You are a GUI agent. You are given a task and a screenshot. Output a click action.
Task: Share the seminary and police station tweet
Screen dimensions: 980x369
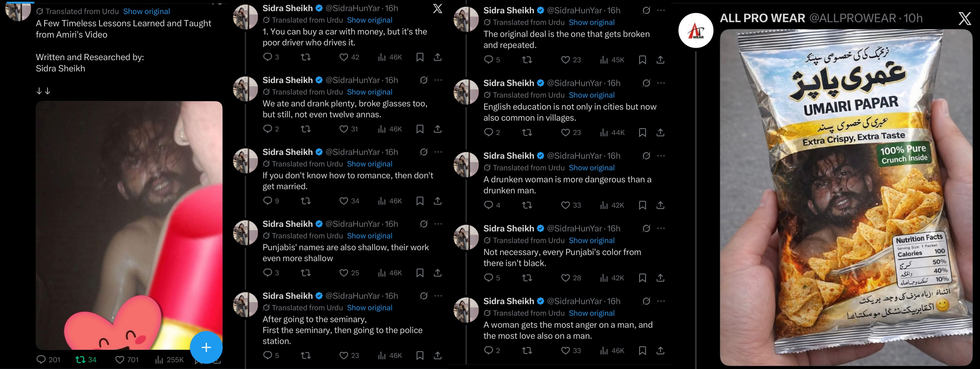[437, 355]
